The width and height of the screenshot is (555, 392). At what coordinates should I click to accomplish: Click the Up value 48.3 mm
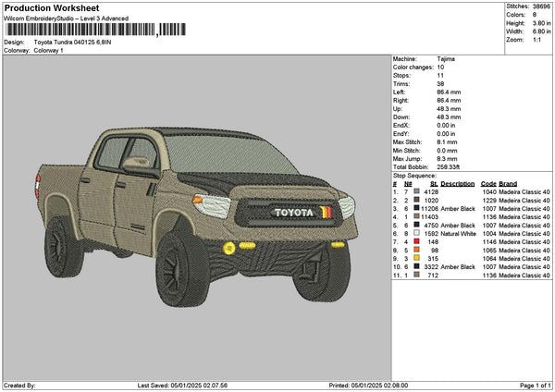coord(449,108)
